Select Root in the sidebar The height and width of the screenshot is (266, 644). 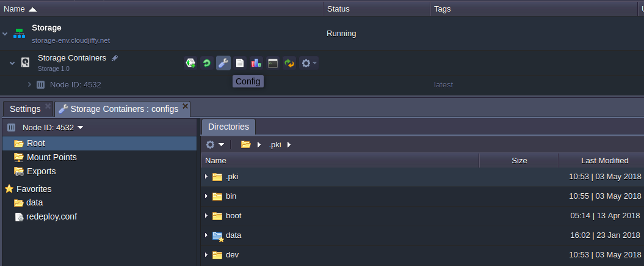pos(99,144)
